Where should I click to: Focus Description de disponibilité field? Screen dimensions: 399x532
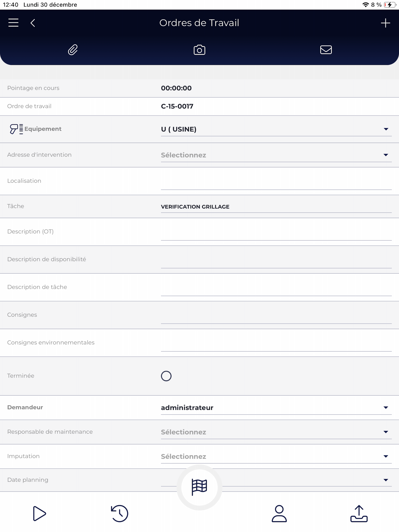(276, 260)
